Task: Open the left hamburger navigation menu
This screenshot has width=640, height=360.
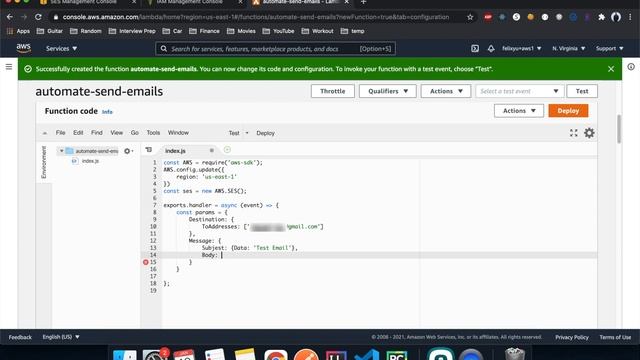Action: click(x=9, y=67)
